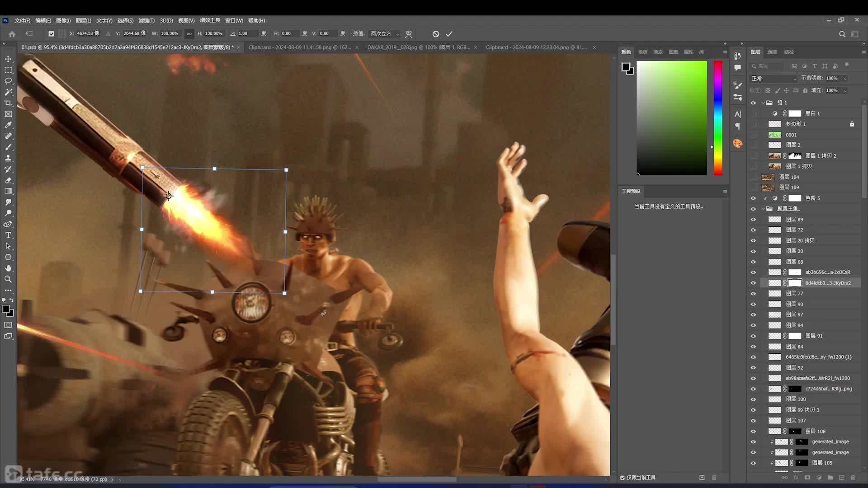Hide layer 图层 72
The image size is (868, 488).
point(753,230)
